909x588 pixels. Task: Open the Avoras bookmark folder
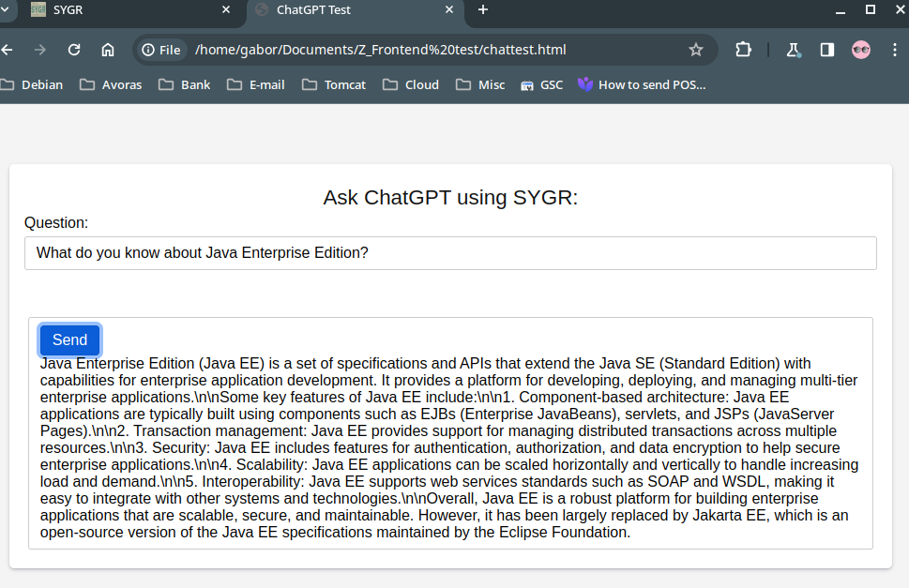[111, 85]
